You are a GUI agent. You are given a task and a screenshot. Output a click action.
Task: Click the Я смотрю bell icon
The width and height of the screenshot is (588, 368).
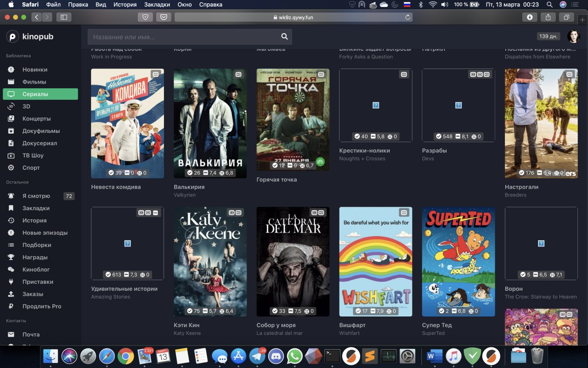click(11, 196)
